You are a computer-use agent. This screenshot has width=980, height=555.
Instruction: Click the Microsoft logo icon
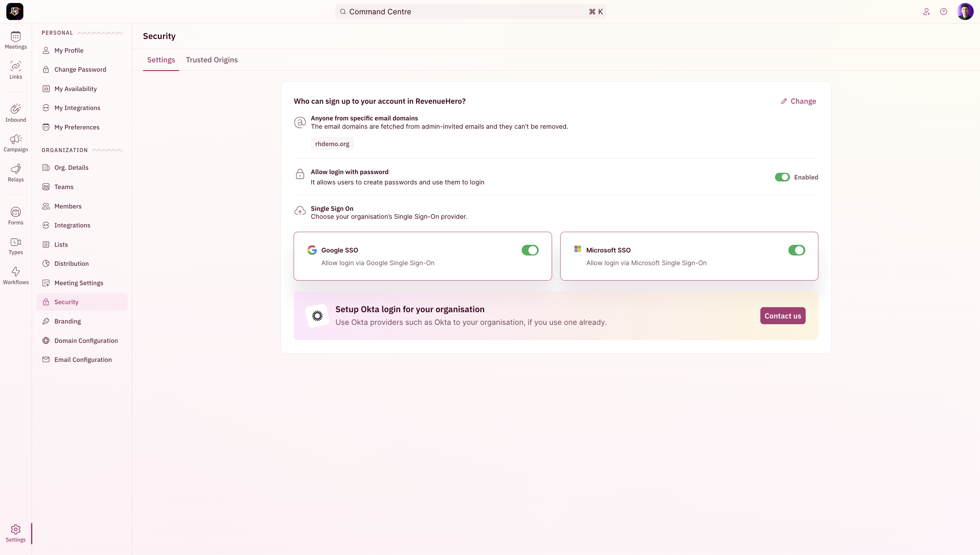577,249
